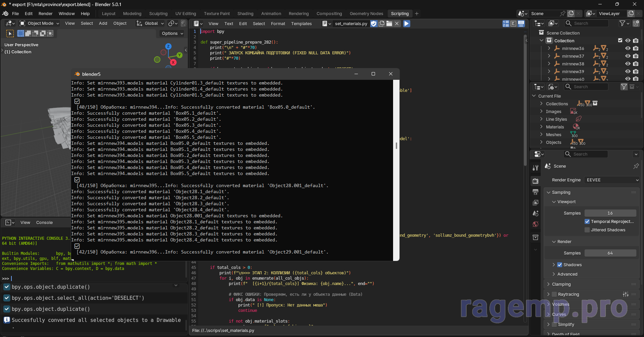Click the red X axis gizmo

173,62
